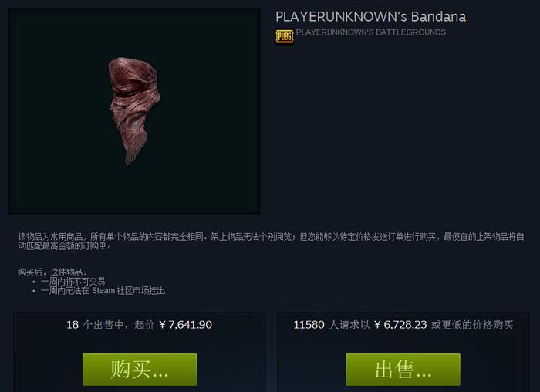Click the red bandana item image
The height and width of the screenshot is (392, 540).
click(x=134, y=110)
